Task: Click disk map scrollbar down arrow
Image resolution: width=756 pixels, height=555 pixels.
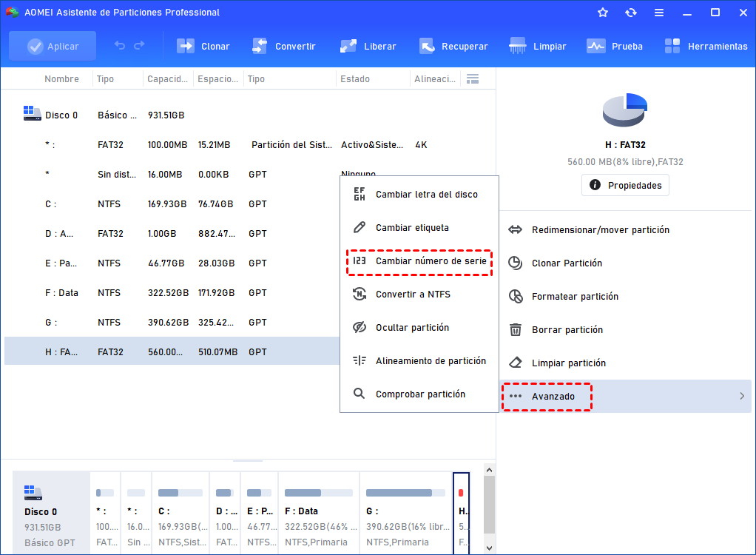Action: click(x=490, y=548)
